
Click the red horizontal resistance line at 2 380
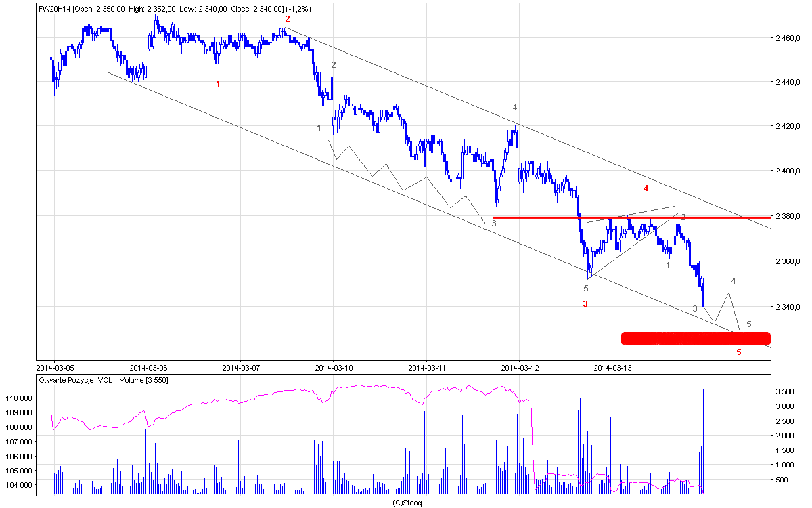click(631, 217)
